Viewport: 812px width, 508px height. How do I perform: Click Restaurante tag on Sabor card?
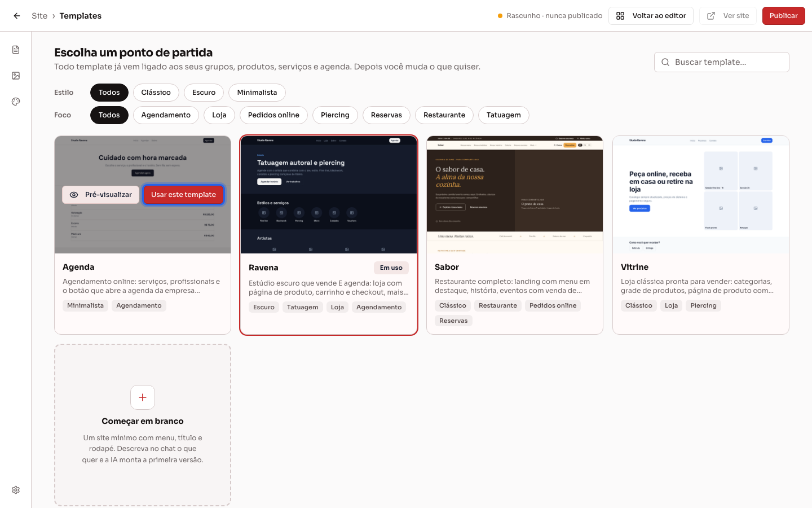[498, 305]
